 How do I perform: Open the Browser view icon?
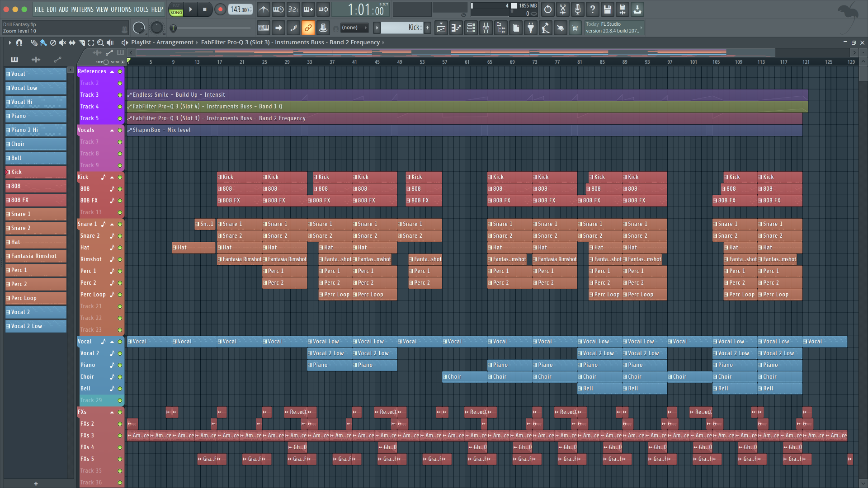click(501, 28)
